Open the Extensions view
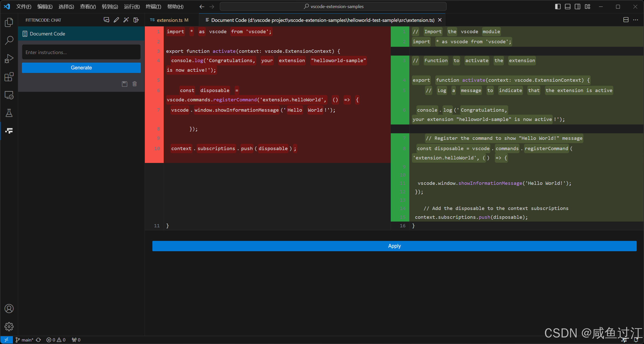Viewport: 644px width, 344px height. pyautogui.click(x=9, y=77)
